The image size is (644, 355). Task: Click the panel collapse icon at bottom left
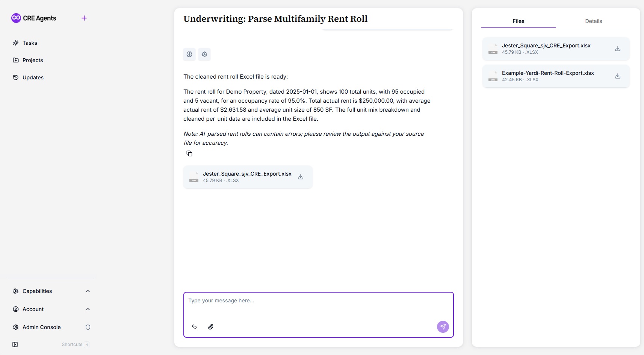(x=15, y=344)
